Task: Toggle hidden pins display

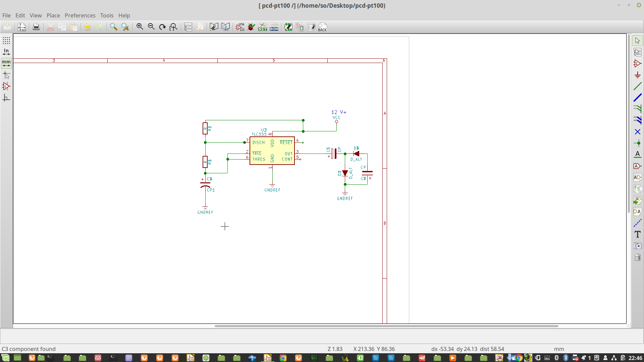Action: [6, 86]
